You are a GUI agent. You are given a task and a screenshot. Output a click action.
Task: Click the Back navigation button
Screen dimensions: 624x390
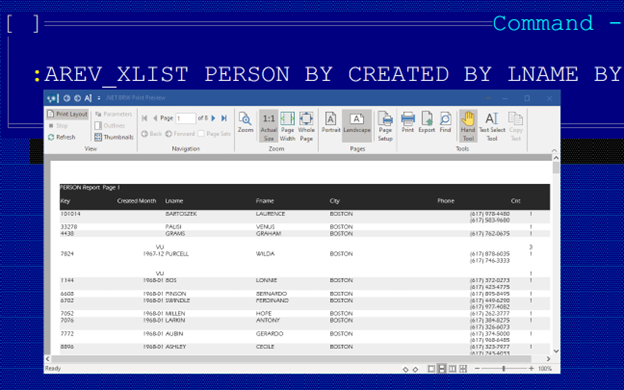tap(152, 134)
